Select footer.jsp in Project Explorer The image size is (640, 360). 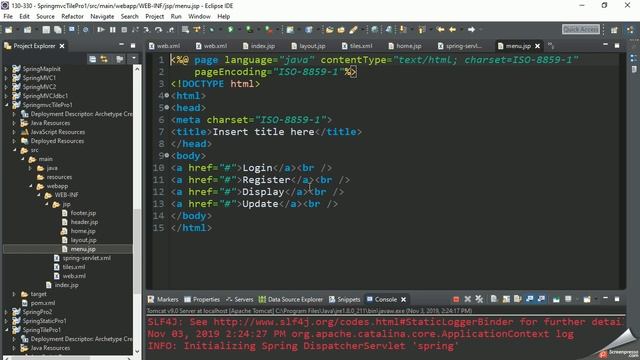pos(83,213)
